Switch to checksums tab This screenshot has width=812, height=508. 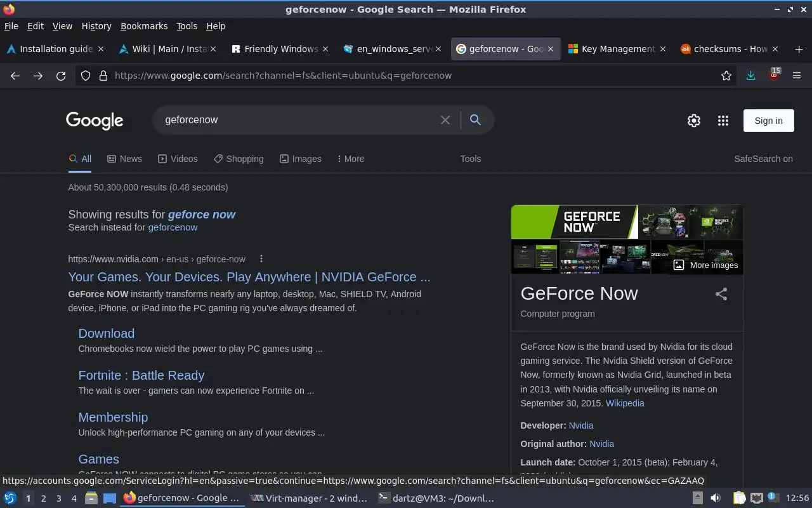click(x=730, y=49)
